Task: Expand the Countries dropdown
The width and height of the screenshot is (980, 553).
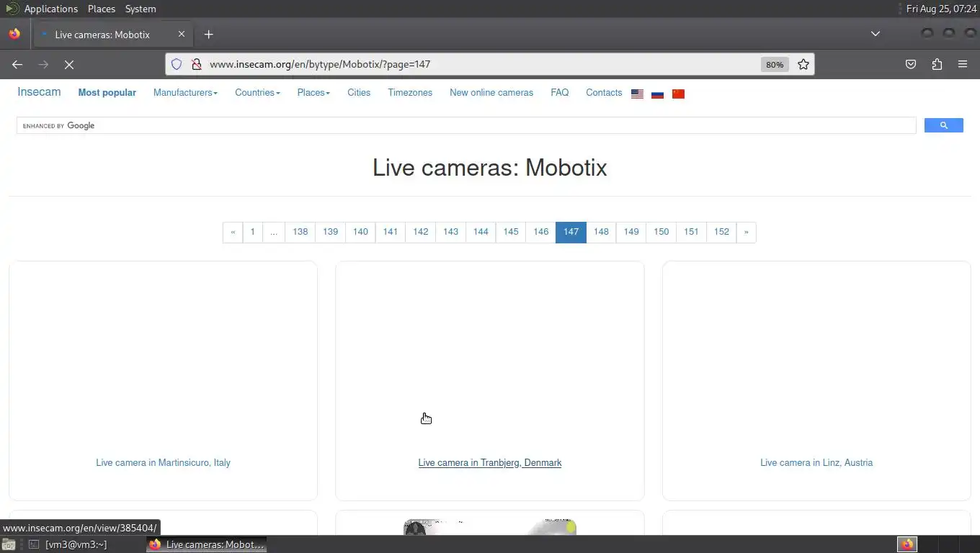Action: point(257,92)
